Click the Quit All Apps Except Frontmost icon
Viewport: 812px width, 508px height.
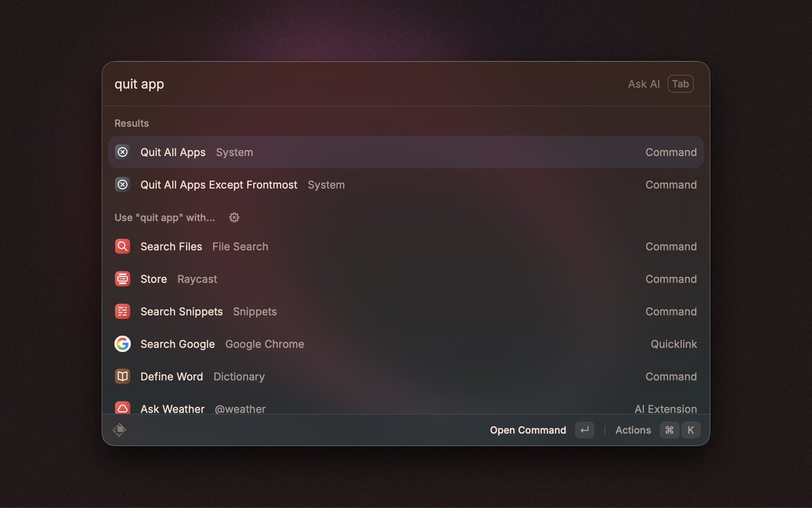tap(122, 185)
